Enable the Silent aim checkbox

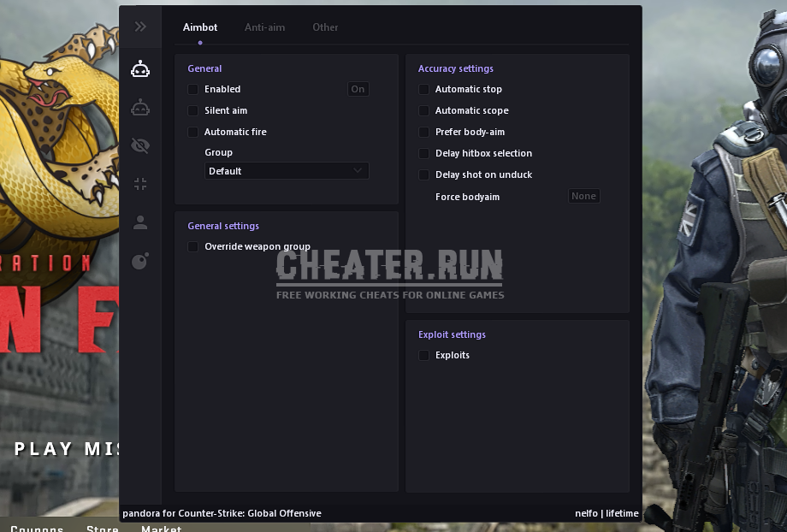click(192, 110)
